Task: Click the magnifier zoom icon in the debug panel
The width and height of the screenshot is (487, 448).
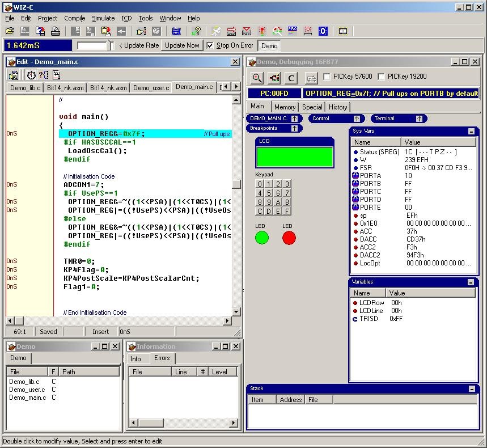Action: [257, 78]
